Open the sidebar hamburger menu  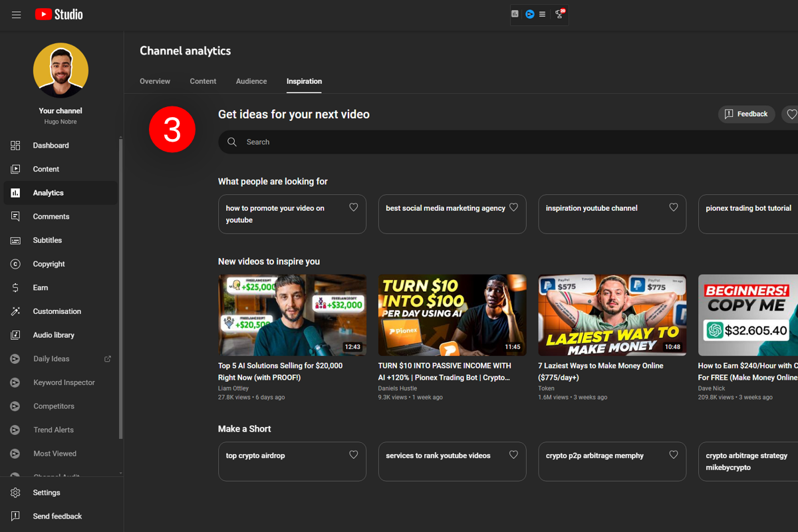pos(16,14)
